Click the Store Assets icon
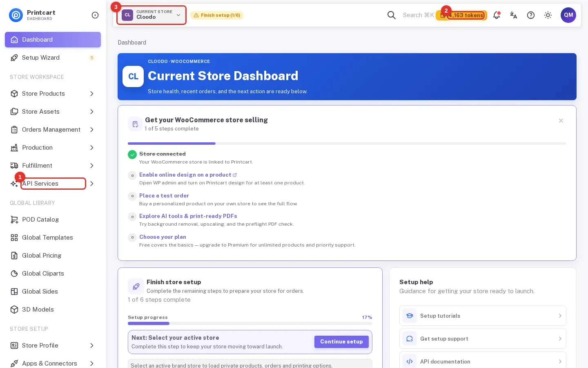588x368 pixels. [14, 112]
